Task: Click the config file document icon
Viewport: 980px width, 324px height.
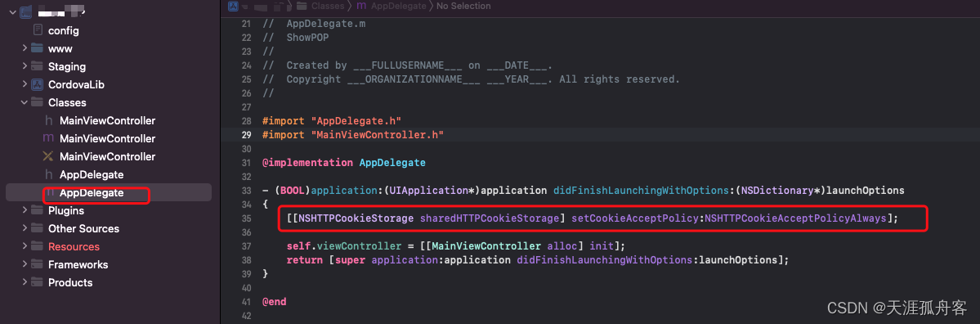Action: [38, 30]
